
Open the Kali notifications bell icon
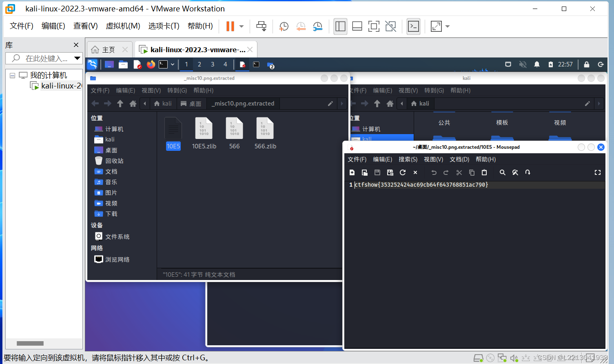(x=537, y=64)
